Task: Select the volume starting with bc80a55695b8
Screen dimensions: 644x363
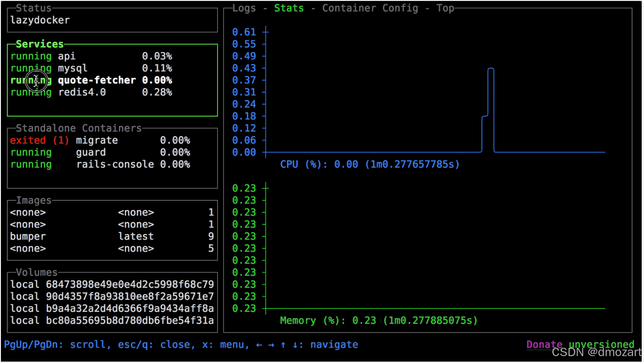Action: [x=112, y=321]
